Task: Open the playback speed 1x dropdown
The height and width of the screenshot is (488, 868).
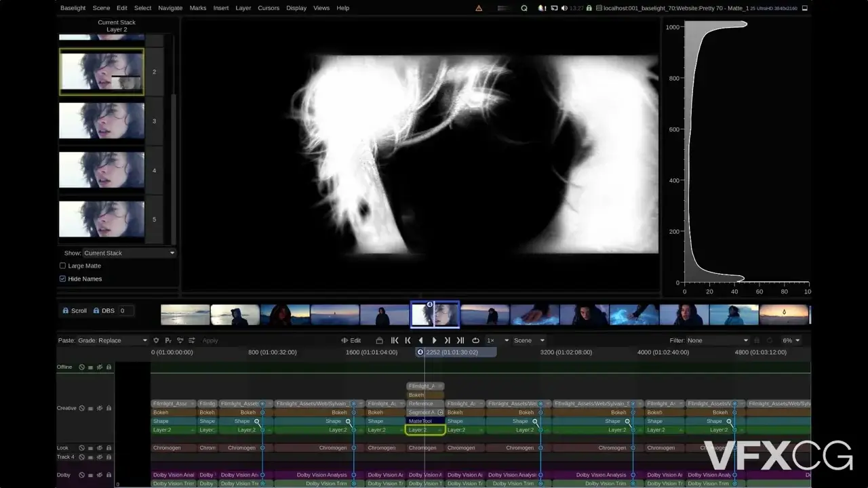Action: coord(497,340)
